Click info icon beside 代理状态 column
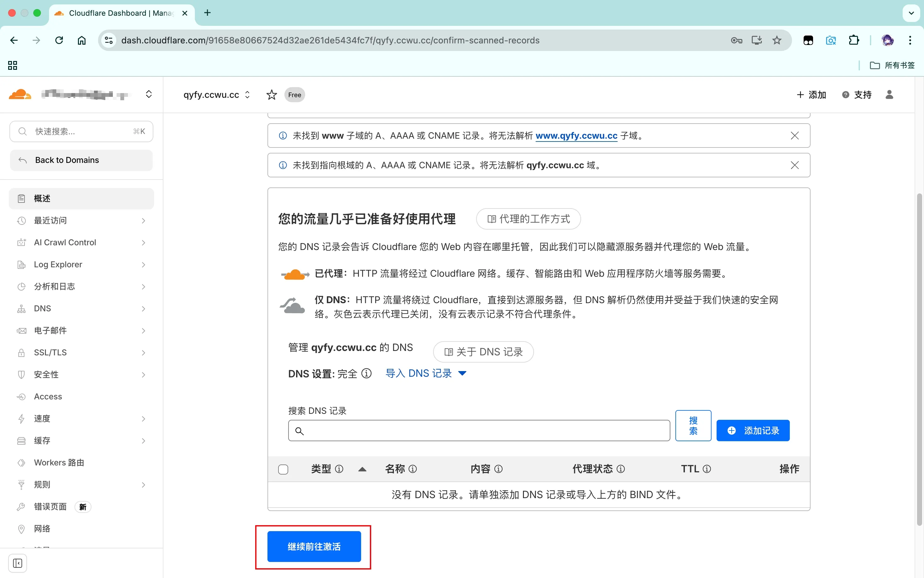Viewport: 924px width, 578px height. (621, 469)
